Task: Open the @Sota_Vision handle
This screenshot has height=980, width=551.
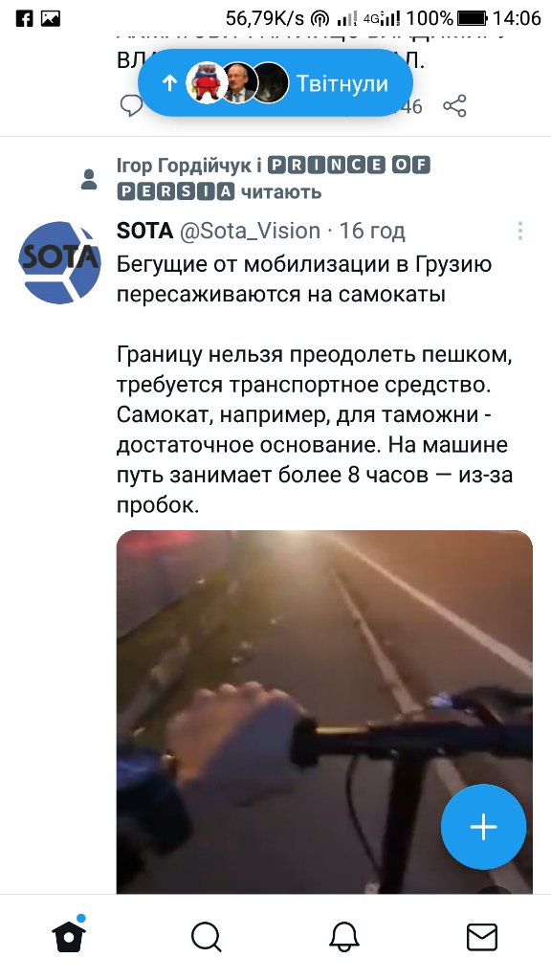Action: 250,232
